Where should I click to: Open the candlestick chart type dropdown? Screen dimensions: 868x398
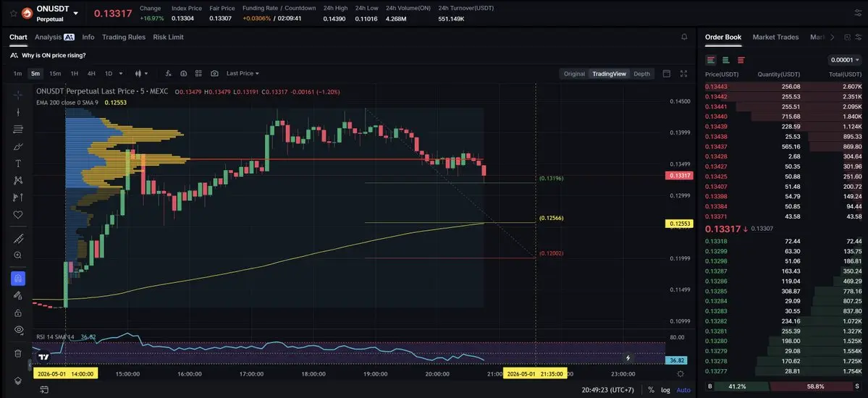(x=142, y=74)
